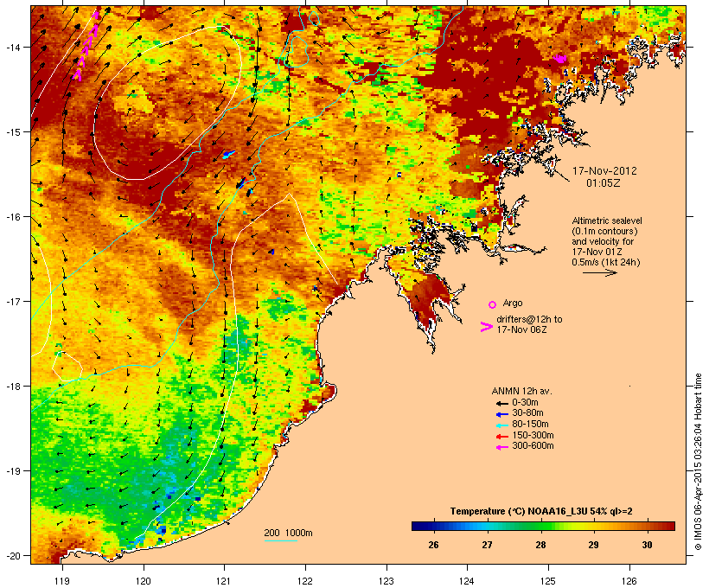Click the 0.5m/s (1kt 24h) velocity label
The width and height of the screenshot is (709, 588).
pyautogui.click(x=606, y=262)
